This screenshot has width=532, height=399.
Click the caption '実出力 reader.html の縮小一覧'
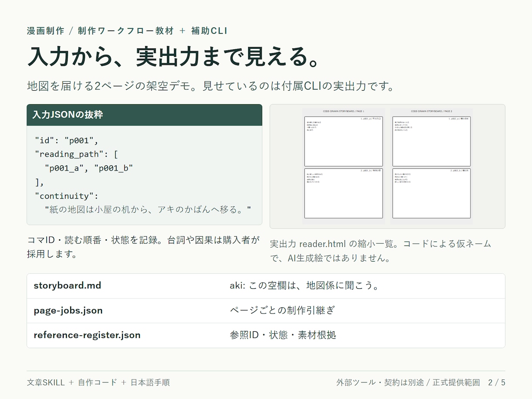380,251
